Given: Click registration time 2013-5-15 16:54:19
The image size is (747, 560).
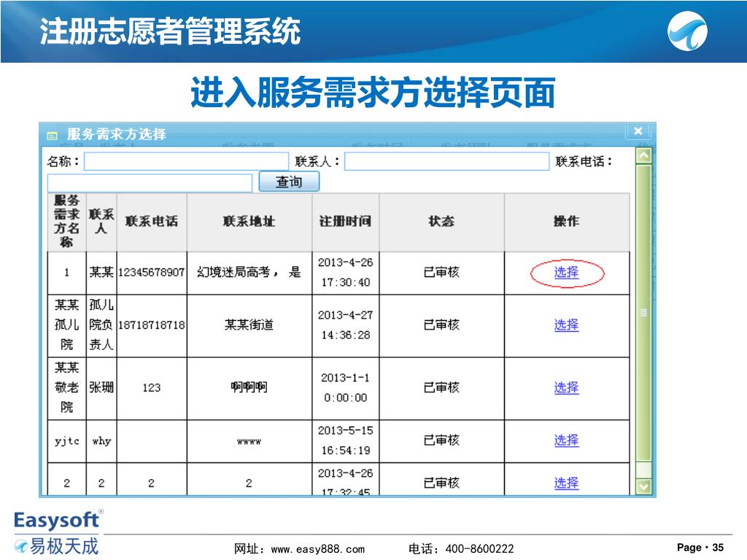Looking at the screenshot, I should click(346, 440).
